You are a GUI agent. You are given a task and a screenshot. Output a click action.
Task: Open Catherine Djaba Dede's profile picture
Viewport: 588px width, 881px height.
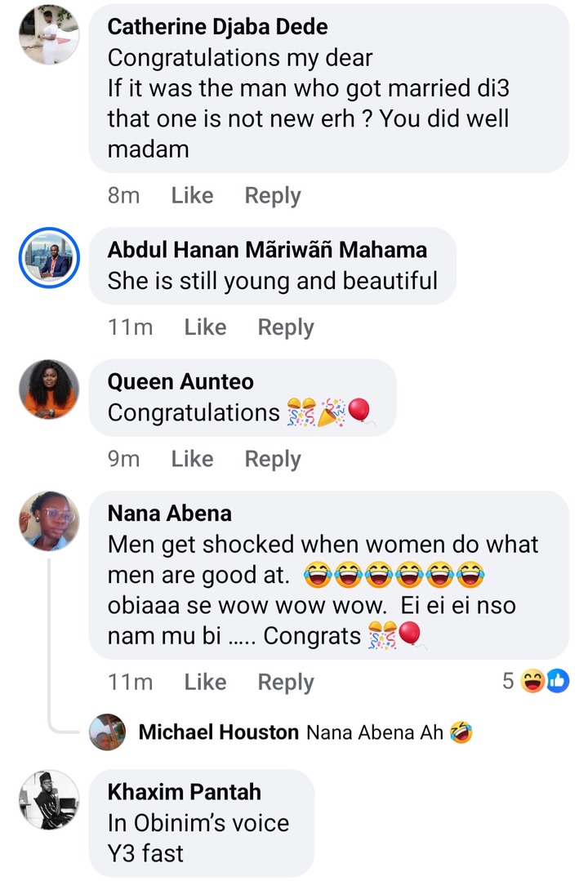(49, 33)
